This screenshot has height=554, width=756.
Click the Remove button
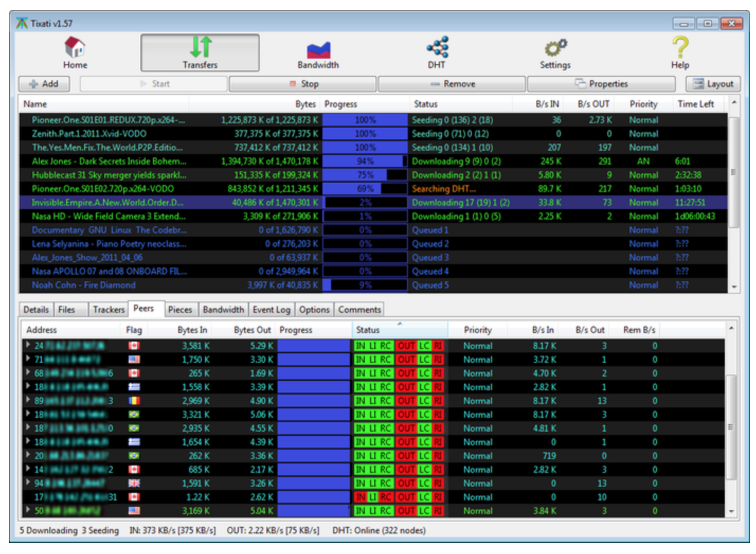point(452,84)
